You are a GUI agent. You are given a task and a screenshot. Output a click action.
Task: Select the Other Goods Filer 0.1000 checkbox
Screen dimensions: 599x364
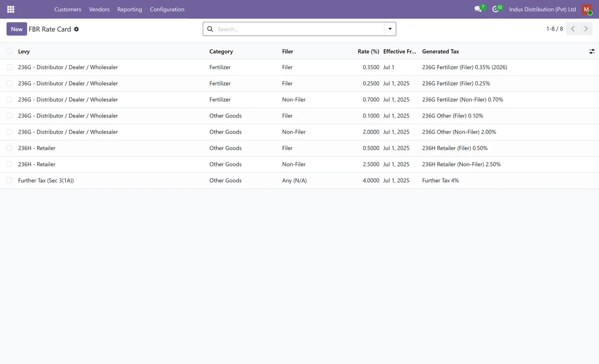point(9,115)
